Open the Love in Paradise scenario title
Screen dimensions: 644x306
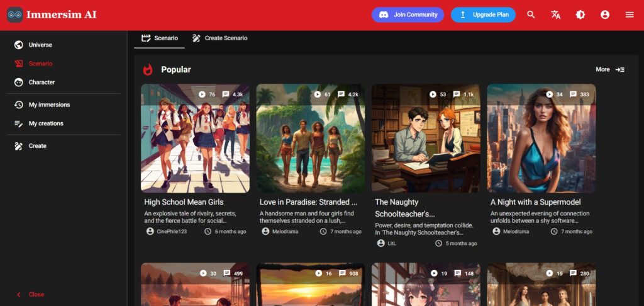point(308,202)
